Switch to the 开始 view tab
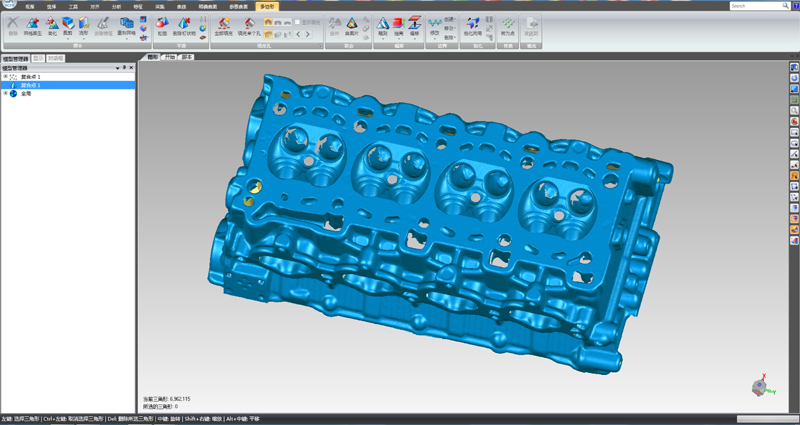This screenshot has height=425, width=800. point(170,58)
